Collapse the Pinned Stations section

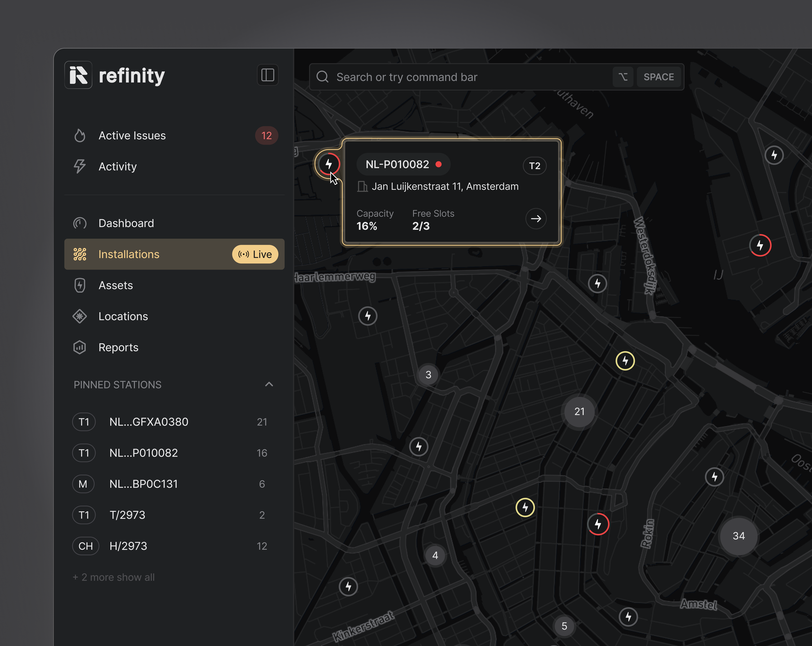point(269,384)
